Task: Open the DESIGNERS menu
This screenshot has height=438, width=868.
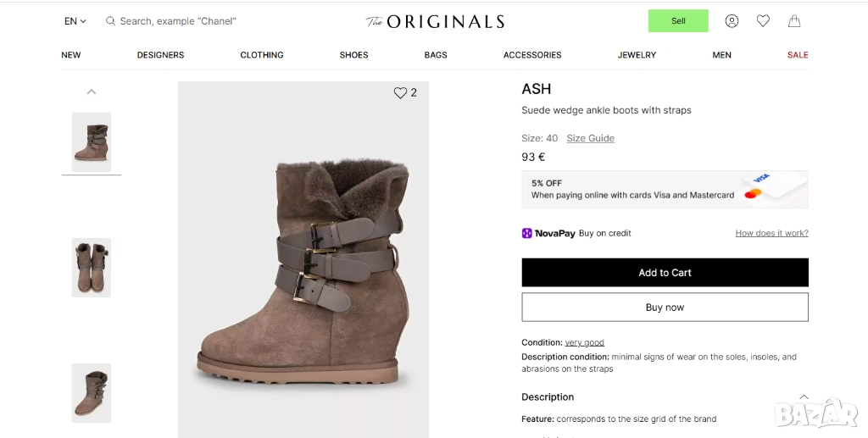Action: (160, 55)
